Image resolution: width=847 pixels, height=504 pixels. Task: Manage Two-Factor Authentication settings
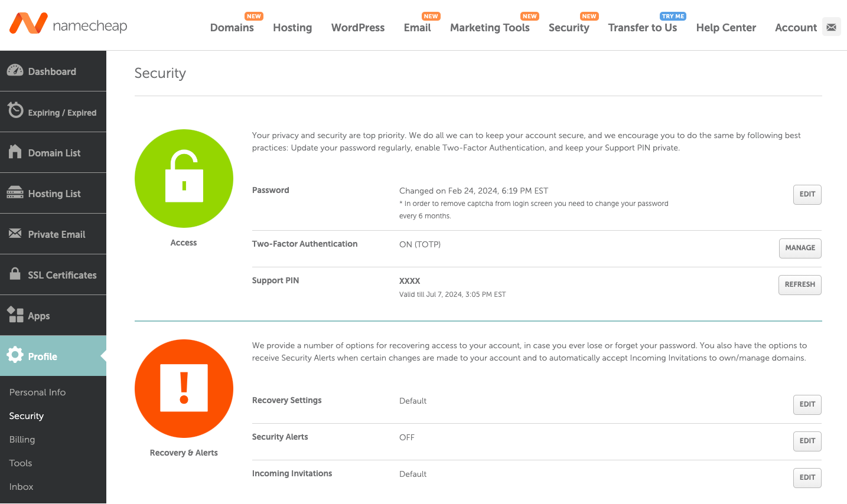coord(800,248)
